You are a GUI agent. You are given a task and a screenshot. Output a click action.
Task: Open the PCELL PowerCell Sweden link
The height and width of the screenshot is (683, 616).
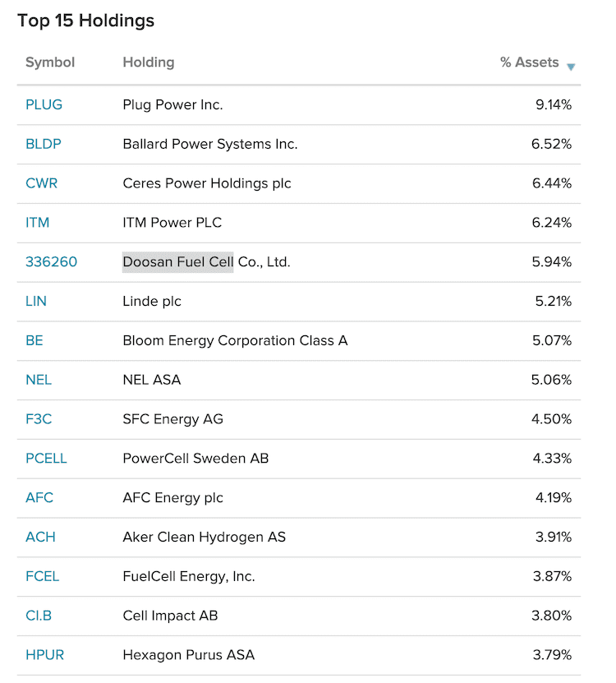pos(46,458)
